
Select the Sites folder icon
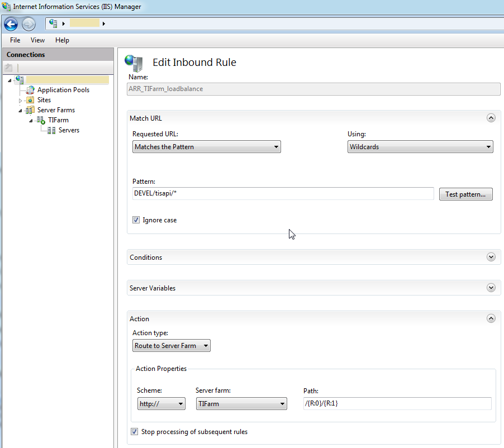coord(30,100)
